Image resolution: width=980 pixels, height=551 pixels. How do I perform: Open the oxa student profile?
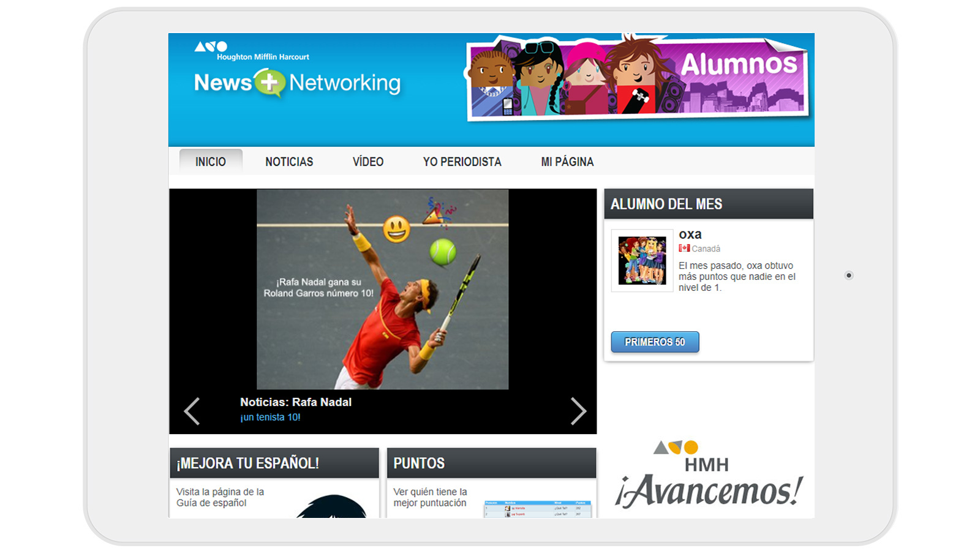tap(690, 234)
